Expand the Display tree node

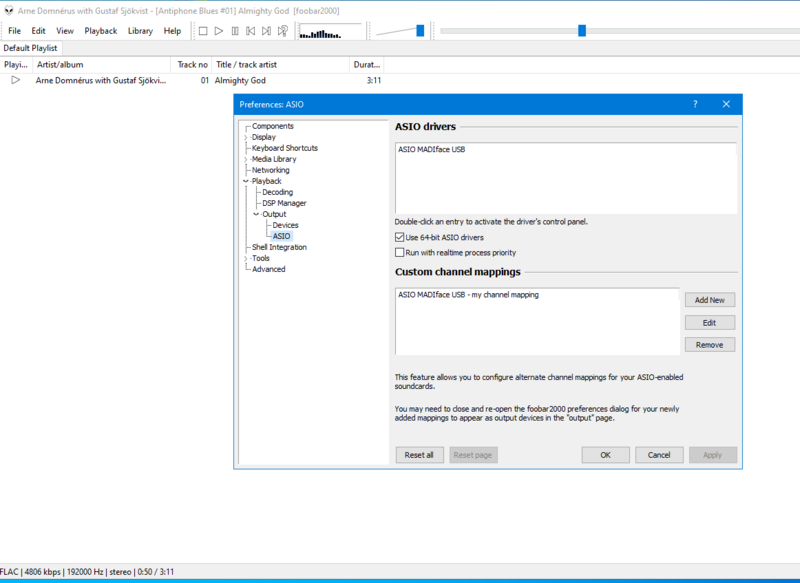tap(245, 137)
